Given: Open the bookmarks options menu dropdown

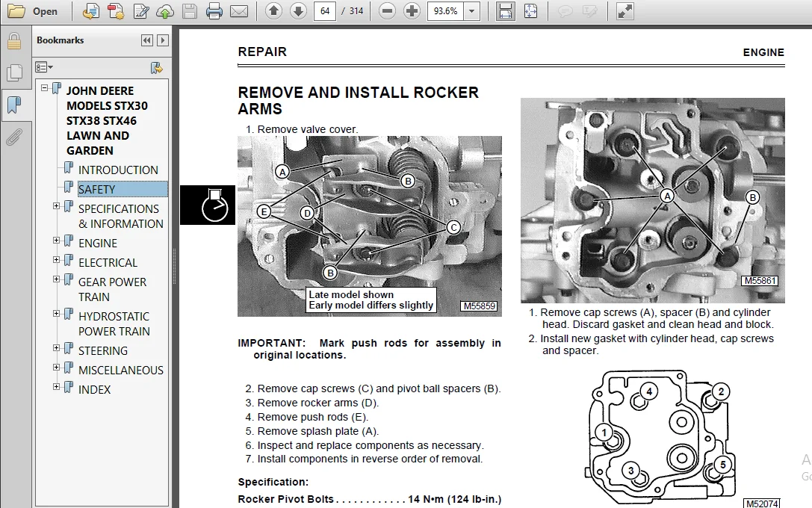Looking at the screenshot, I should 44,67.
